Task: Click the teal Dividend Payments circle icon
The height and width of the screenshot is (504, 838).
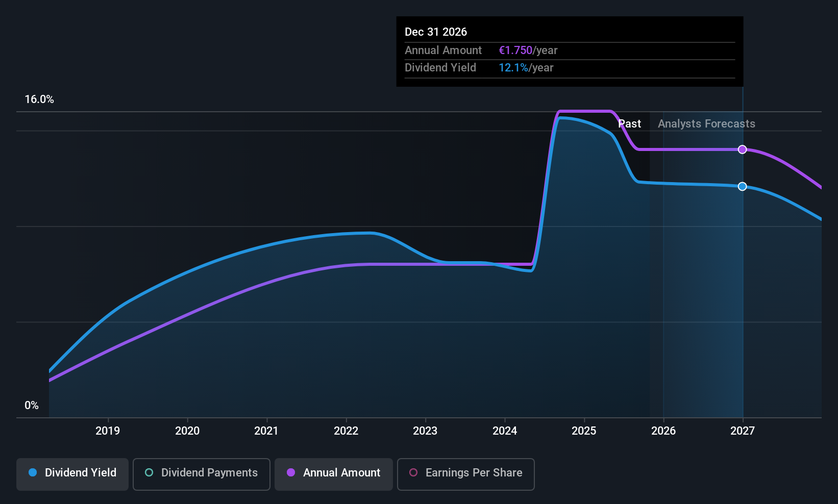Action: tap(149, 473)
